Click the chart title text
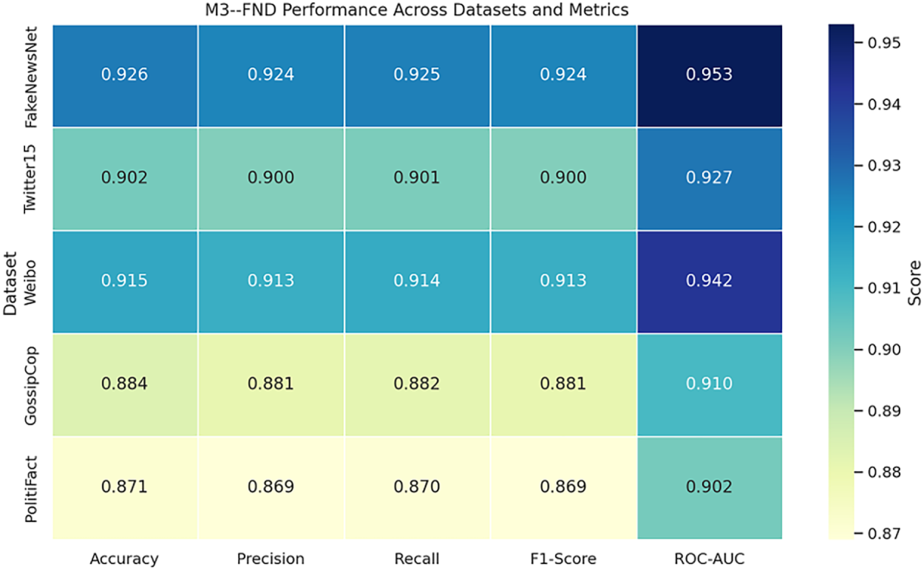The image size is (924, 570). [417, 10]
